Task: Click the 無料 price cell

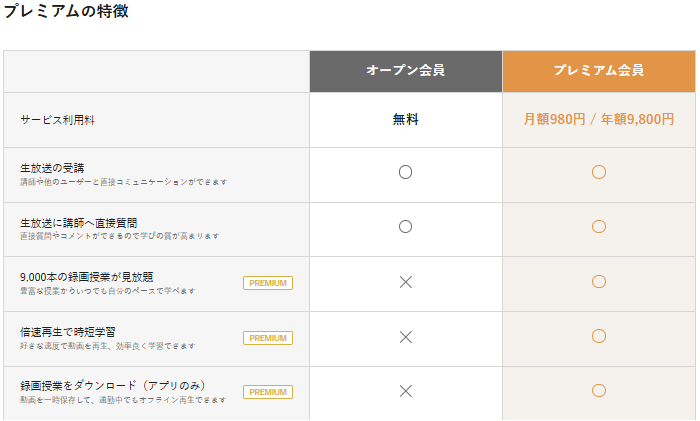Action: 405,119
